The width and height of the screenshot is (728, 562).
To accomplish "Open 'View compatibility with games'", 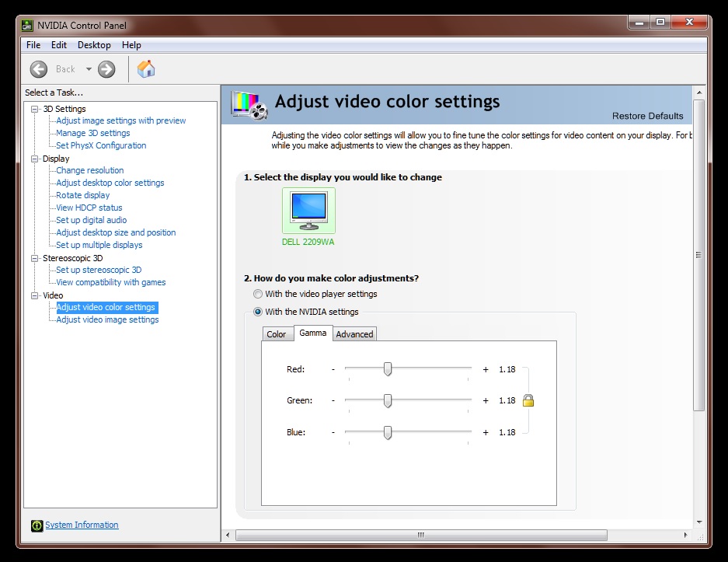I will point(110,282).
